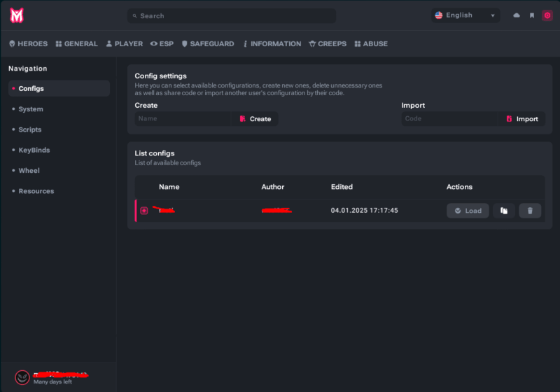This screenshot has height=392, width=560.
Task: Load the listed config
Action: 468,211
